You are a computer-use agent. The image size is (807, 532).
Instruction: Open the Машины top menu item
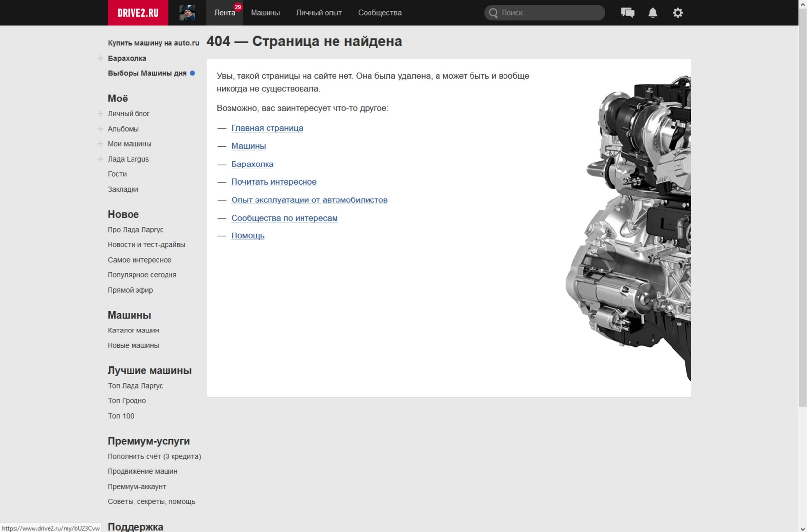pyautogui.click(x=266, y=13)
